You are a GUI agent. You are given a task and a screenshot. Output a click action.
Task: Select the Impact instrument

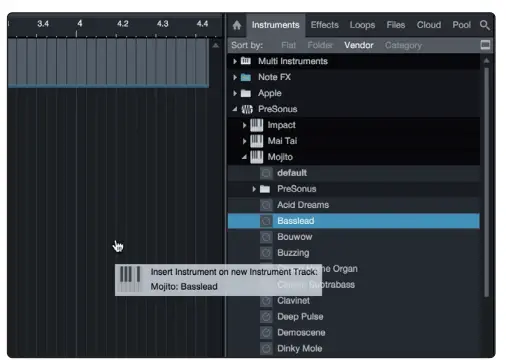354,125
